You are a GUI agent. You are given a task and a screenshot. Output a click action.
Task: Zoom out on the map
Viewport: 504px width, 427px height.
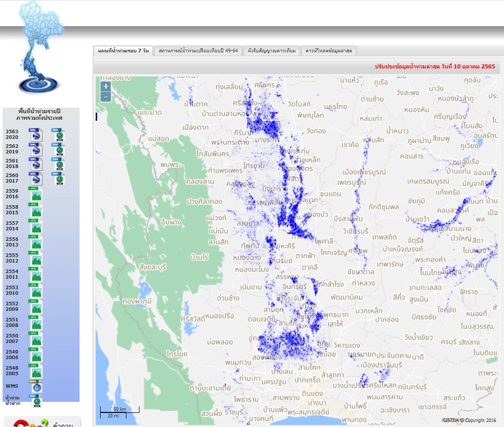click(106, 97)
